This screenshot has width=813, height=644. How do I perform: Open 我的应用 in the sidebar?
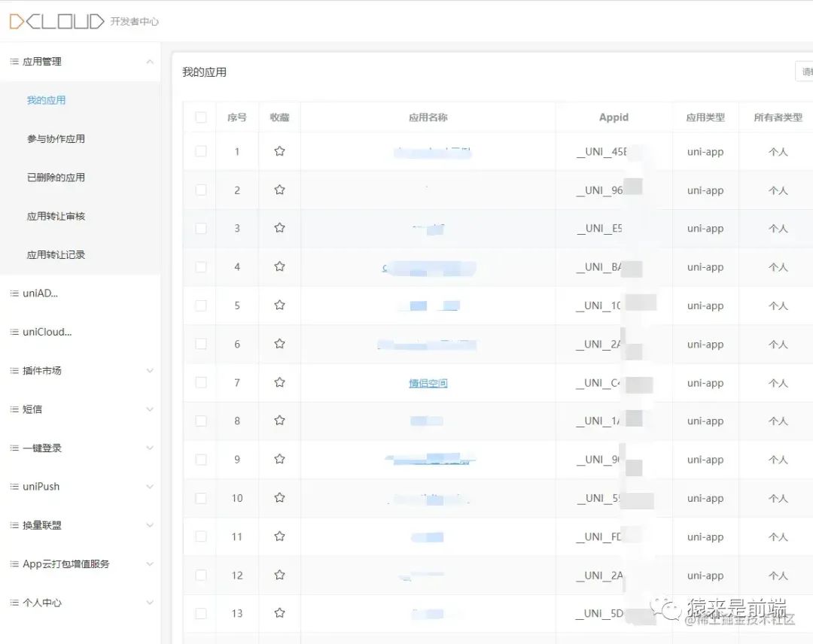(x=46, y=100)
